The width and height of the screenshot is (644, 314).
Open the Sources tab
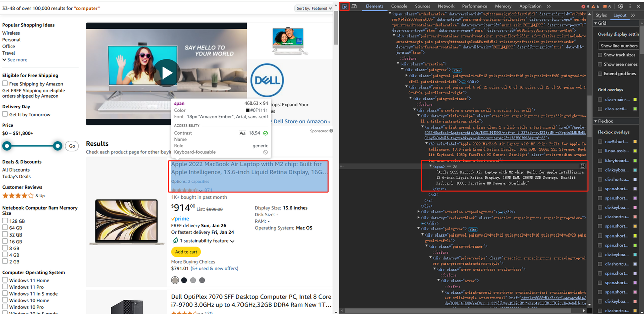click(422, 6)
